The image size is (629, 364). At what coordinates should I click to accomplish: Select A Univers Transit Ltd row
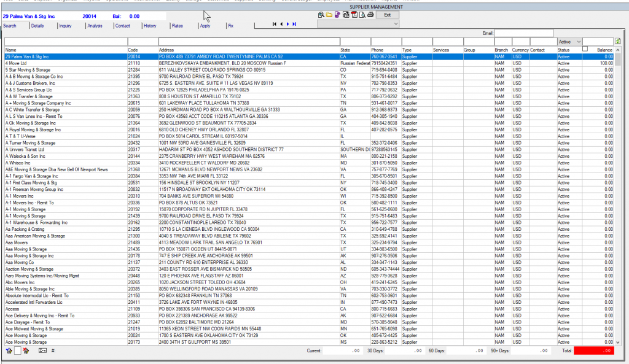tap(309, 150)
